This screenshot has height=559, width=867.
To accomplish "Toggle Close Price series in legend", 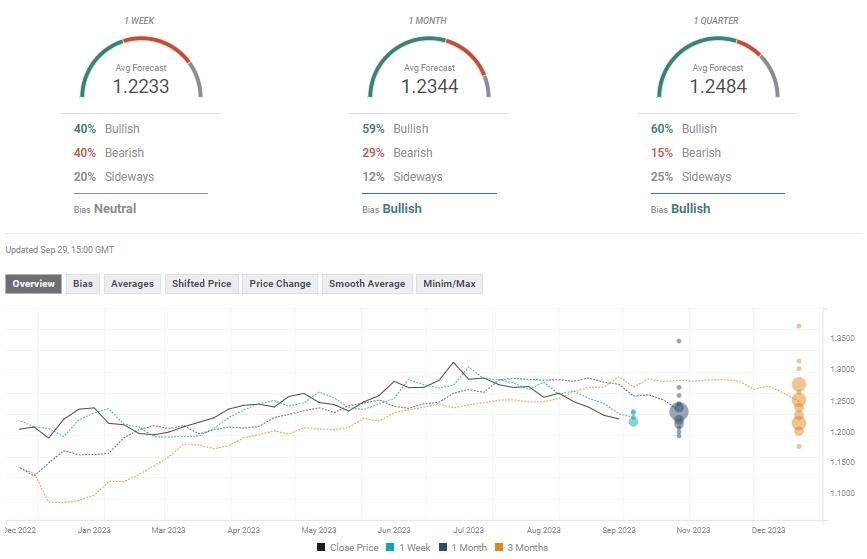I will point(345,547).
